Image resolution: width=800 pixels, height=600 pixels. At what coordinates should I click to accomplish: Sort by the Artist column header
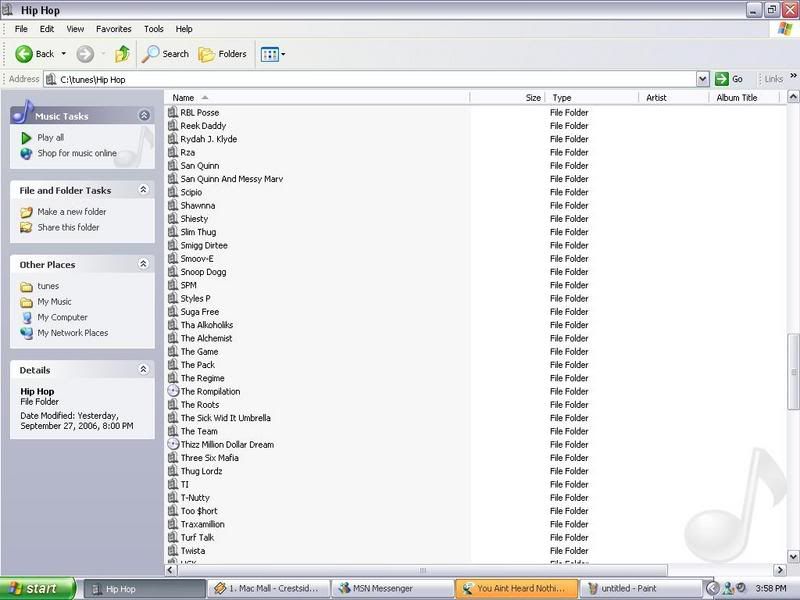[674, 97]
